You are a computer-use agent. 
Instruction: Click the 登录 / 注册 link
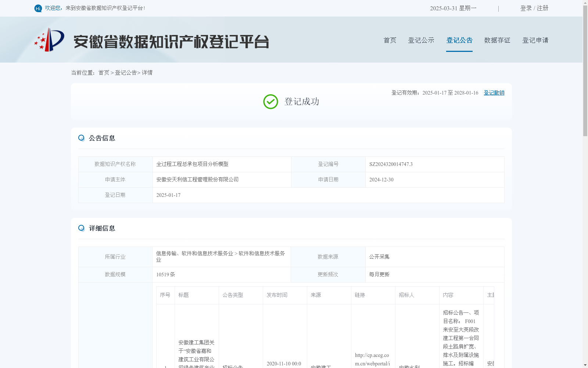[534, 8]
